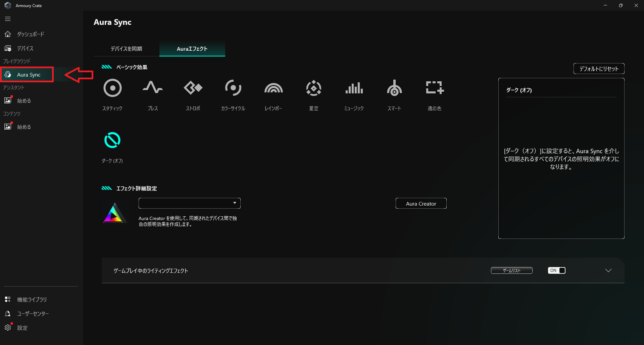Select the Music (ミュージック) effect icon
Viewport: 644px width, 345px height.
354,88
